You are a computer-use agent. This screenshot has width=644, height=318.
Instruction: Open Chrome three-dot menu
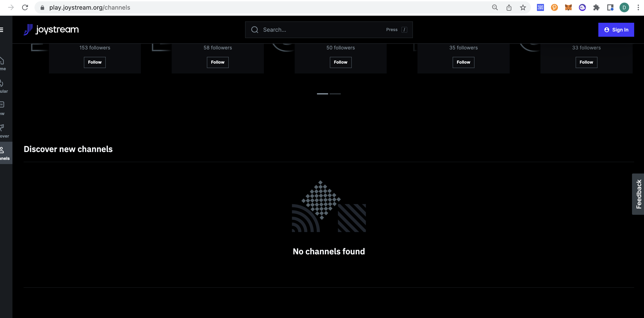click(x=638, y=7)
